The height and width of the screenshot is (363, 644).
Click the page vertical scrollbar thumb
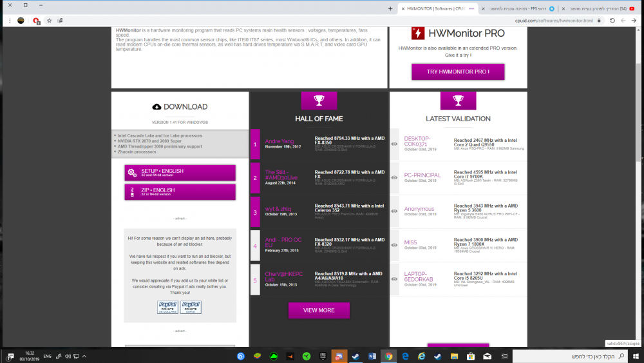point(638,112)
